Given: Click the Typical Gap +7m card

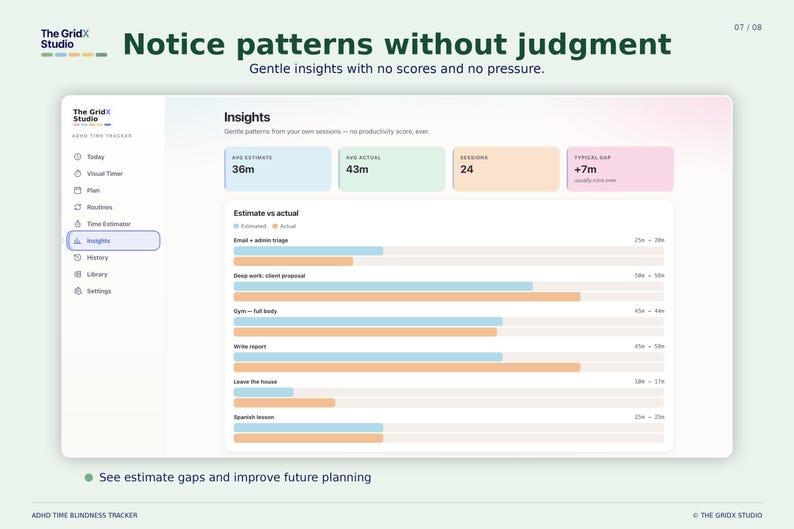Looking at the screenshot, I should click(x=620, y=169).
